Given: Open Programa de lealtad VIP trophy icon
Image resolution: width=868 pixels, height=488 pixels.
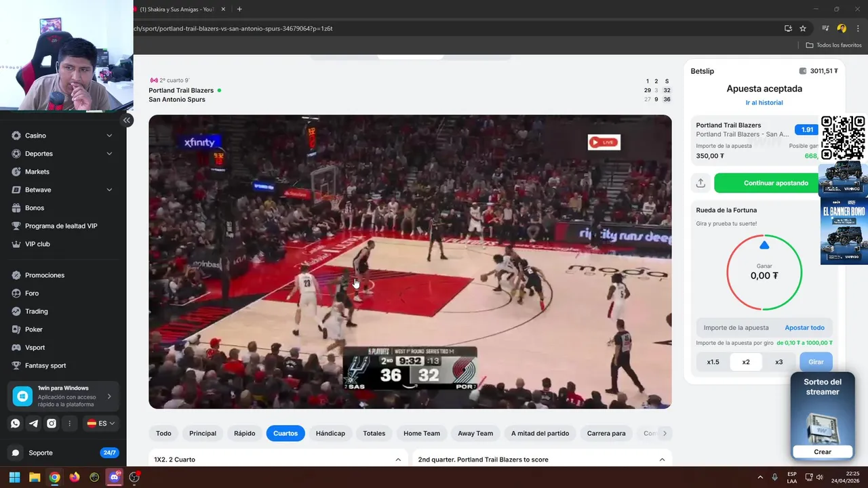Looking at the screenshot, I should tap(16, 226).
